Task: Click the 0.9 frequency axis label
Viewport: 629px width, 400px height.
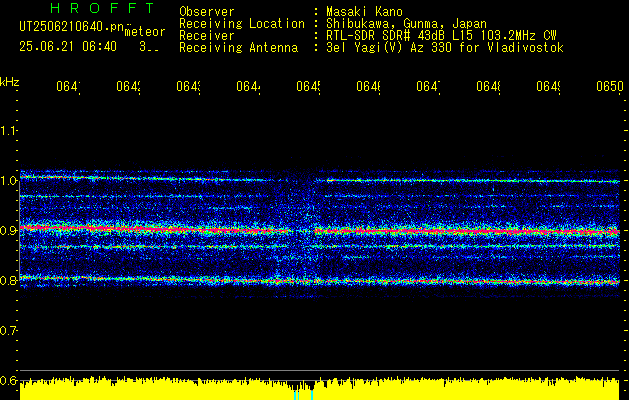Action: click(x=8, y=231)
